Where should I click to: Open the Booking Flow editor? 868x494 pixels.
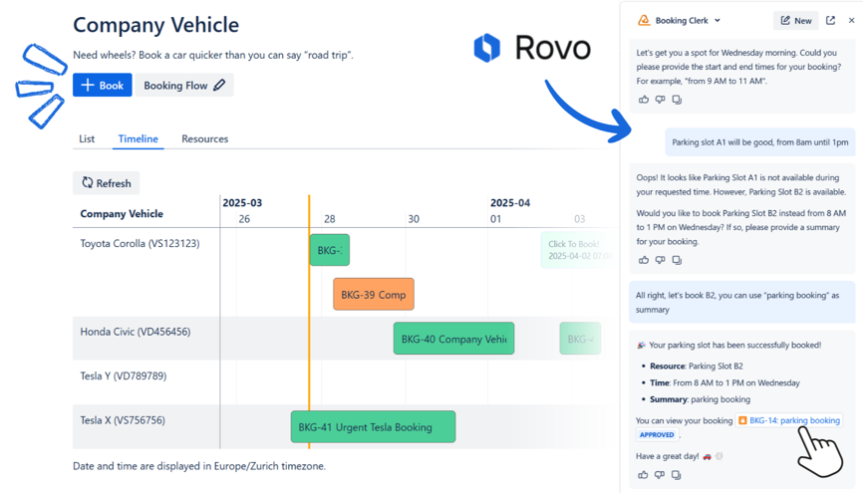click(x=183, y=86)
